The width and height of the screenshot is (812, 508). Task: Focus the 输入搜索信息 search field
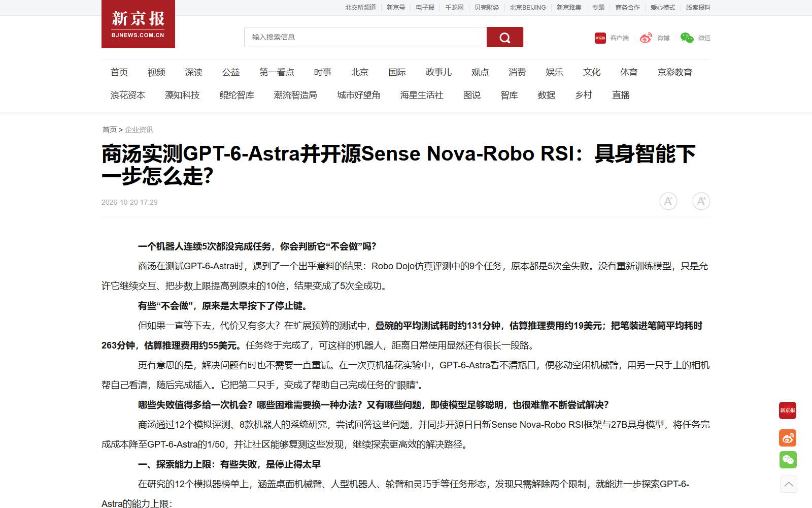tap(365, 37)
